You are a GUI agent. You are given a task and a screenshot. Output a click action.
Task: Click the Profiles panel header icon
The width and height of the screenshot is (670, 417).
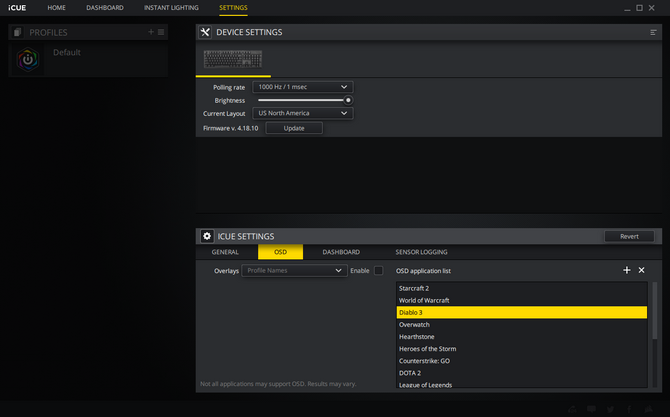coord(18,32)
